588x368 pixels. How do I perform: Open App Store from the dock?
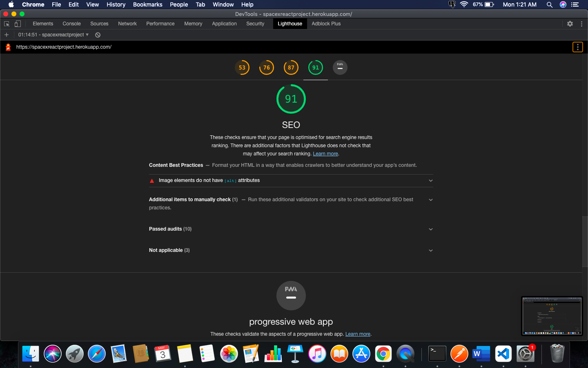(361, 354)
